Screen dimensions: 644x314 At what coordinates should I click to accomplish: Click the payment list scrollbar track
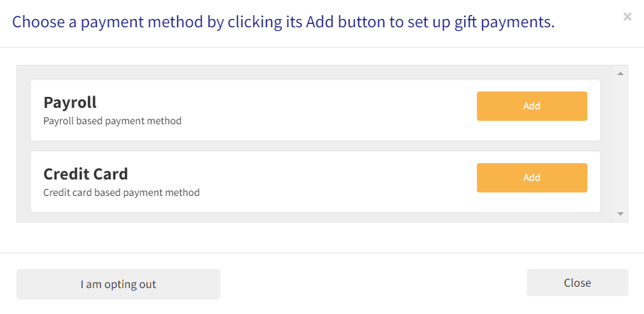tap(621, 143)
